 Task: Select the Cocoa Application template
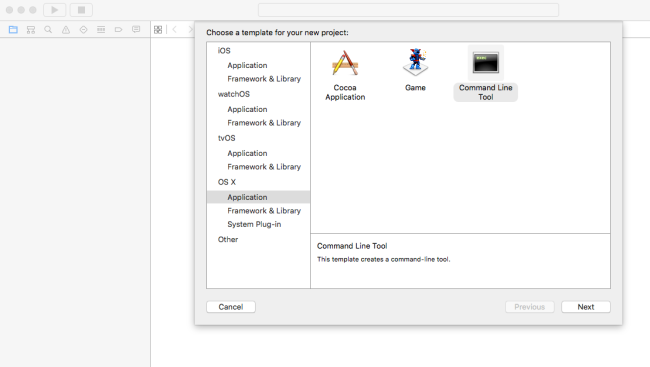345,75
